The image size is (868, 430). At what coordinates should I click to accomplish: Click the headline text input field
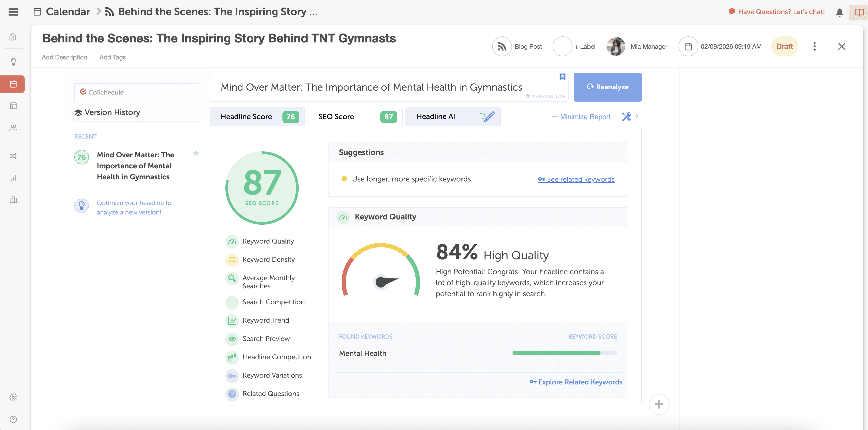point(371,87)
